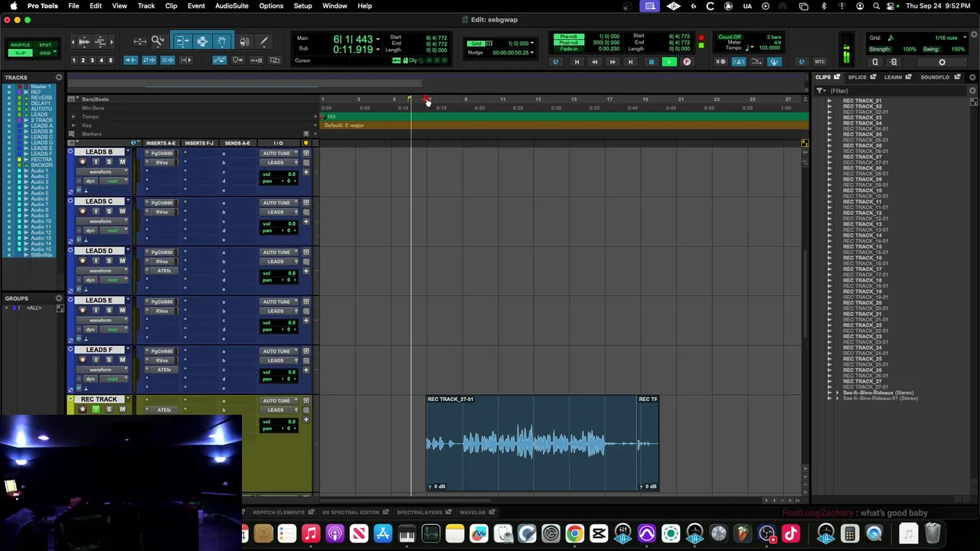
Task: Solo the LEADS C track
Action: [109, 211]
